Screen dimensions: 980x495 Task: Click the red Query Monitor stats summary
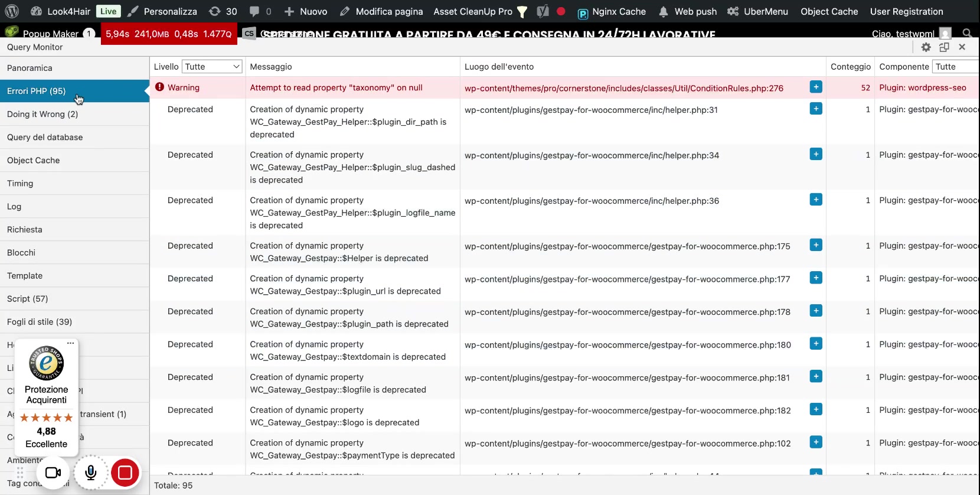[169, 34]
